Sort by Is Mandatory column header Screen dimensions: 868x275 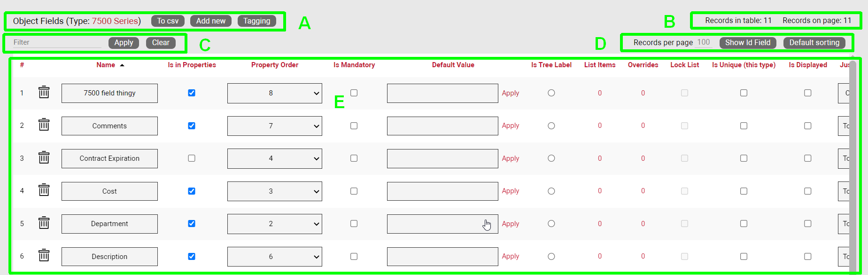click(354, 65)
